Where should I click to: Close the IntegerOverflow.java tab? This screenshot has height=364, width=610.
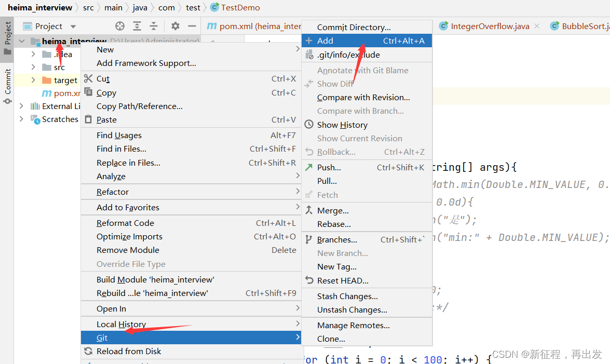[537, 26]
